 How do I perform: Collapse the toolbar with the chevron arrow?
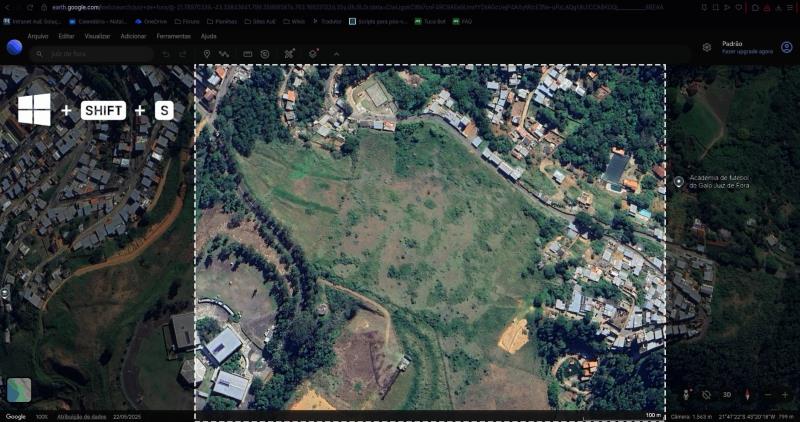click(336, 53)
